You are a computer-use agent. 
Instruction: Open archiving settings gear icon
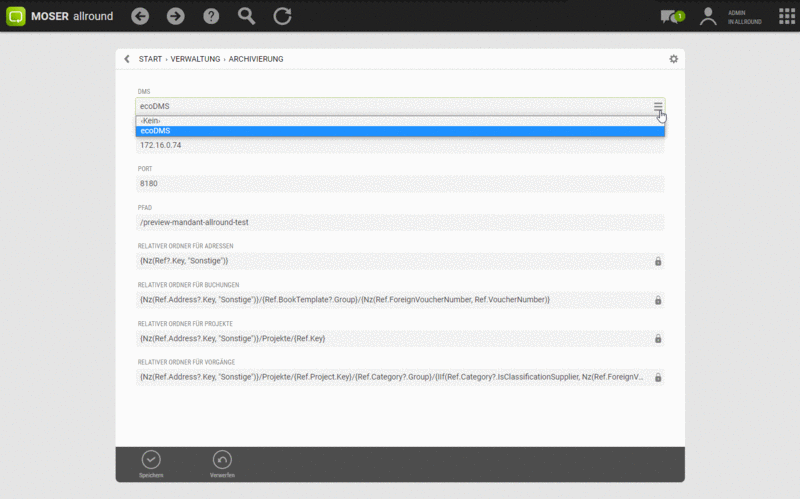[673, 59]
